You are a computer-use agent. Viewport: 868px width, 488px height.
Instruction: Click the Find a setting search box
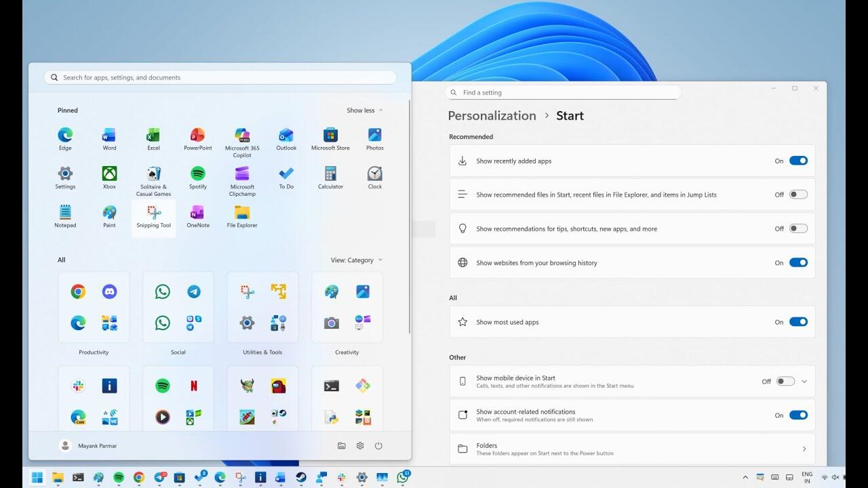coord(563,92)
